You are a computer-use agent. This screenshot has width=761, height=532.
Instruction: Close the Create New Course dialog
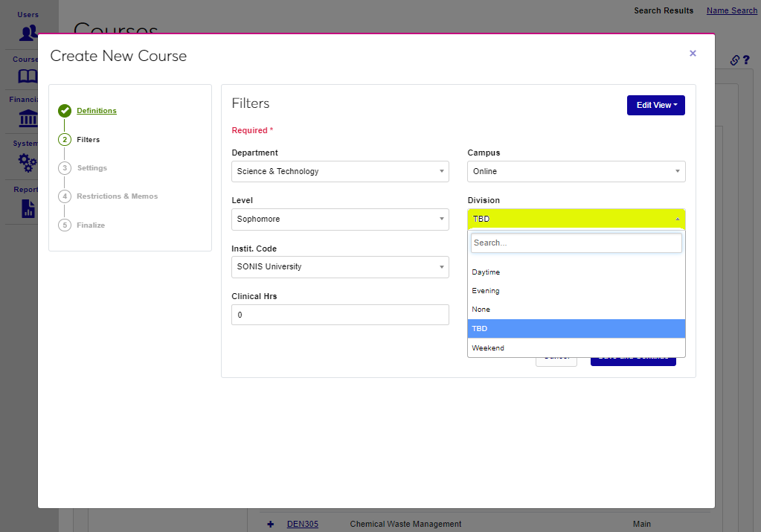pos(693,54)
